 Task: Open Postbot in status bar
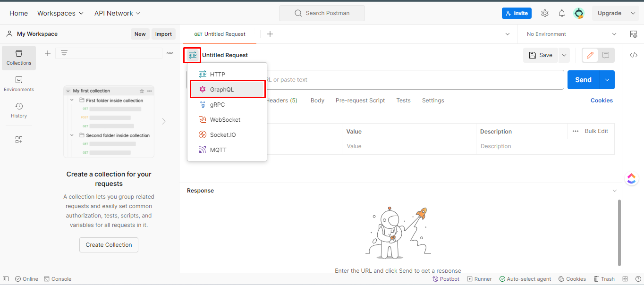coord(446,279)
